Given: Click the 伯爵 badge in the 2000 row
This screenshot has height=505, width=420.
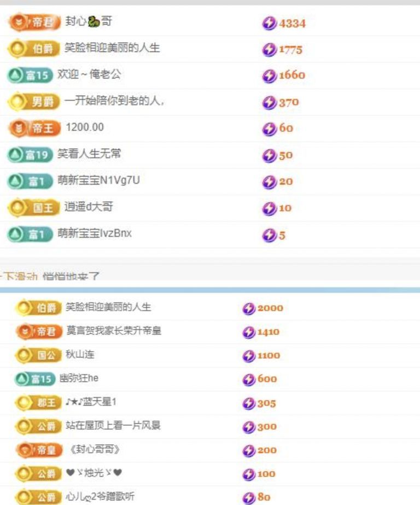Looking at the screenshot, I should [x=38, y=308].
